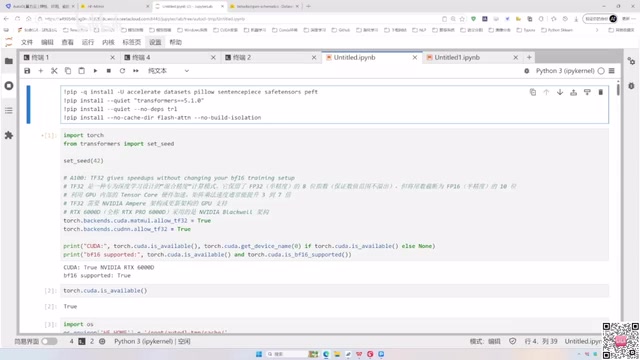Screen dimensions: 640x360
Task: Select Python 3 (ipykernel) kernel name in toolbar
Action: click(565, 71)
